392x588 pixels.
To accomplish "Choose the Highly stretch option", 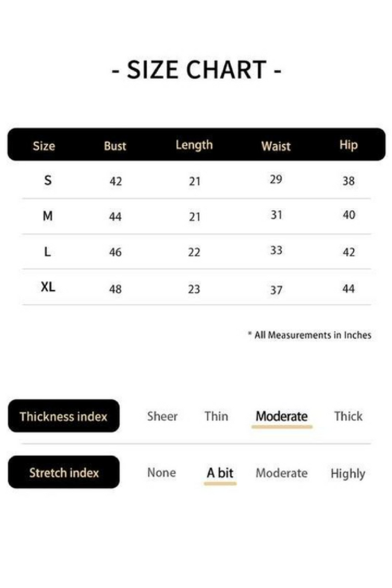I will pyautogui.click(x=348, y=474).
